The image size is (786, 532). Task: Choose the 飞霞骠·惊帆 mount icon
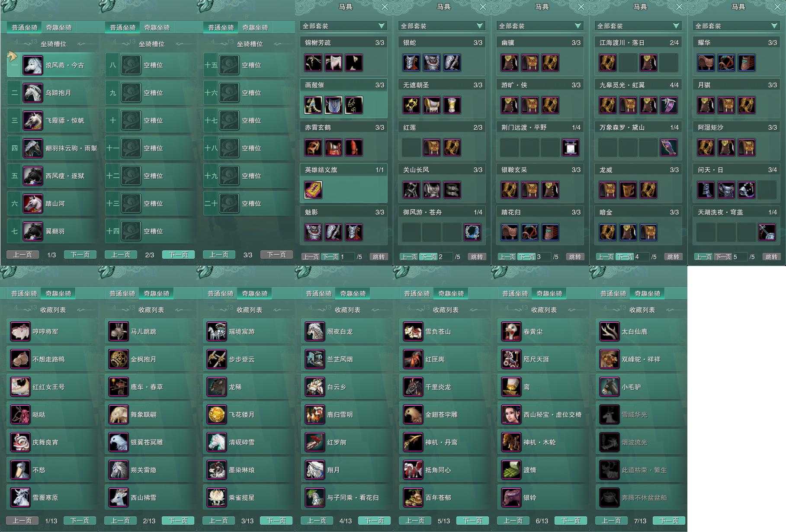click(x=32, y=121)
